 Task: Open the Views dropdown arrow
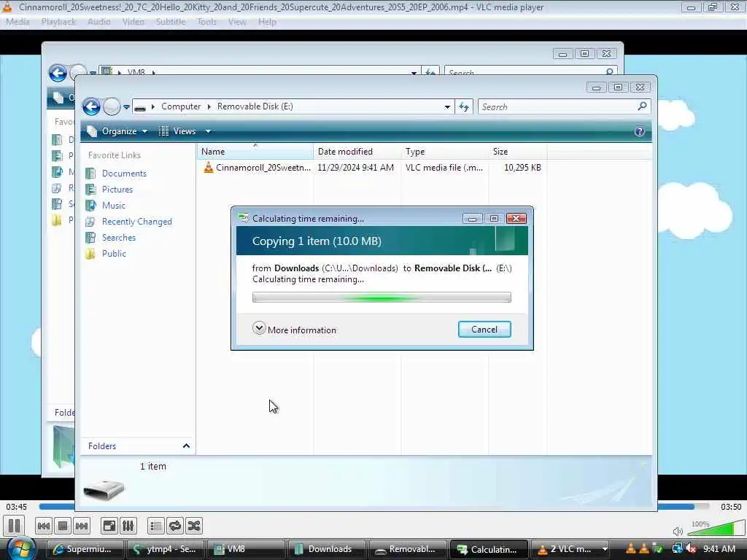[x=208, y=131]
